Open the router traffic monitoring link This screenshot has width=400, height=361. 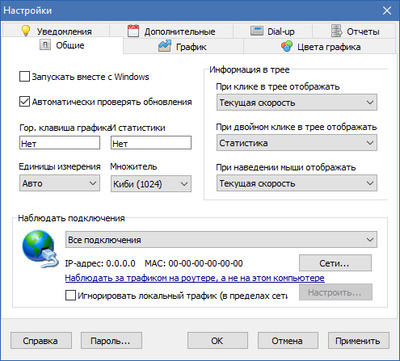(x=195, y=278)
